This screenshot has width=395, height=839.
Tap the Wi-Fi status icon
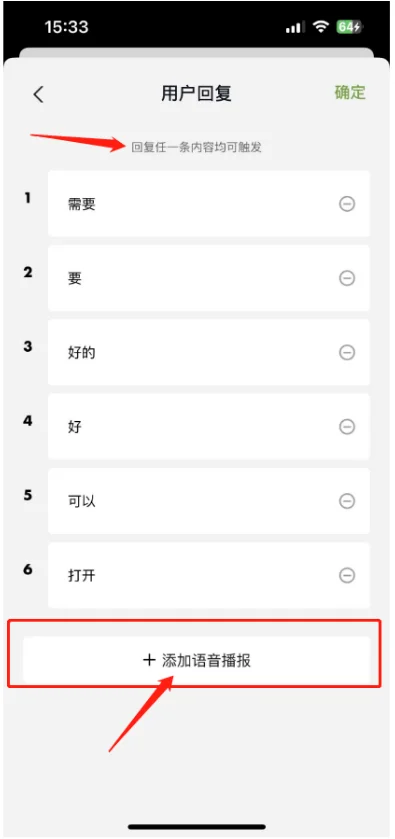321,27
